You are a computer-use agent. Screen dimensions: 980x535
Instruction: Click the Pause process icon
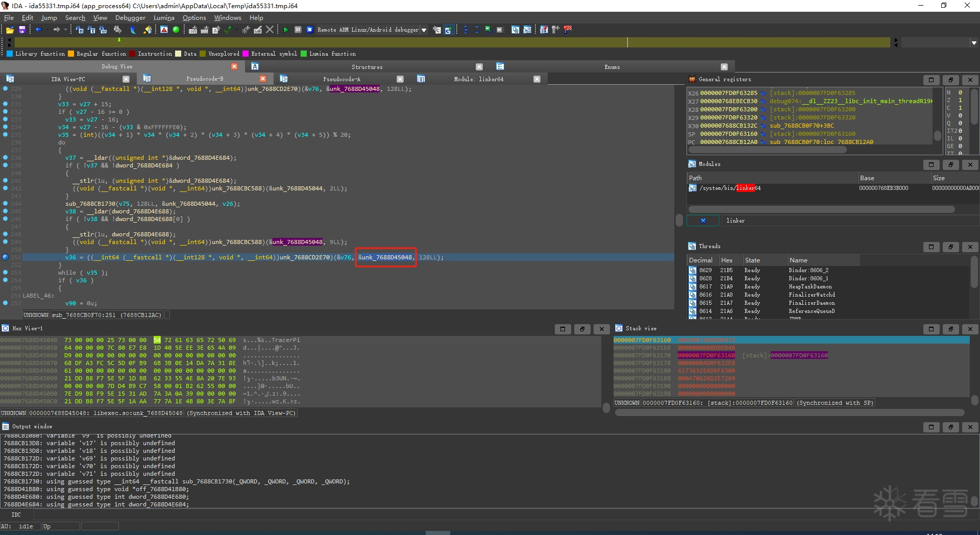pos(298,30)
